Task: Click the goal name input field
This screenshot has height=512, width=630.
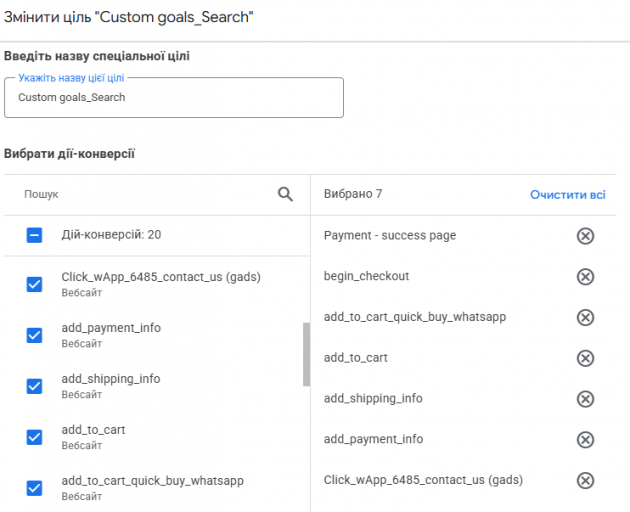Action: (x=174, y=98)
